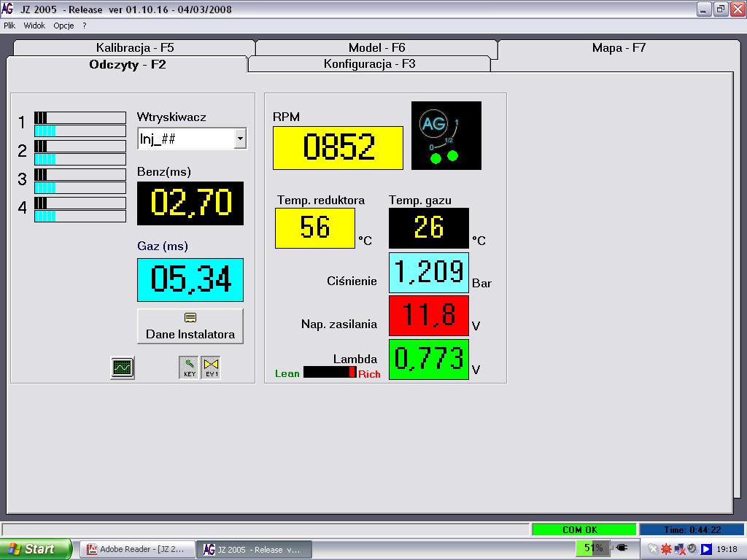
Task: Click the Lambda value 0,773 display
Action: click(x=429, y=359)
